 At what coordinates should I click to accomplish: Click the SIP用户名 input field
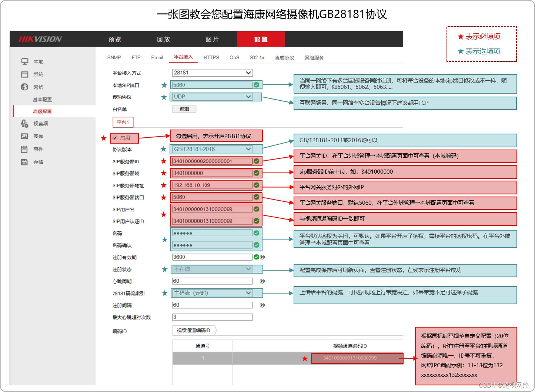212,209
